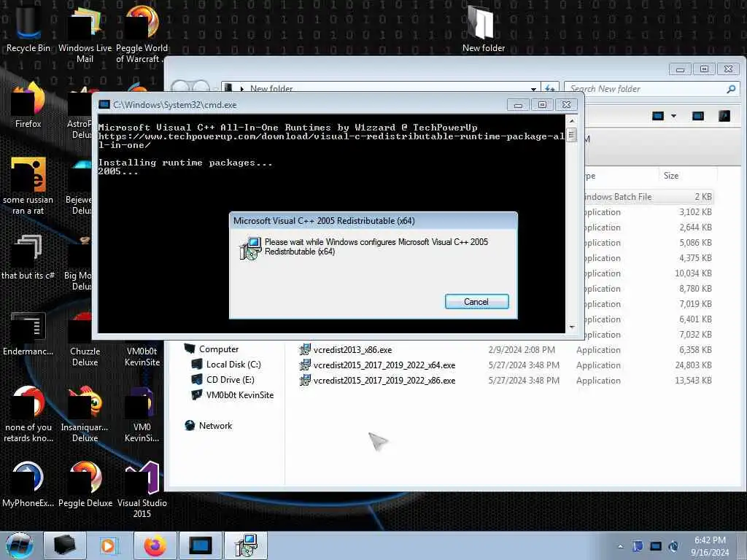Click the 13,543 KB size cell

pos(693,381)
